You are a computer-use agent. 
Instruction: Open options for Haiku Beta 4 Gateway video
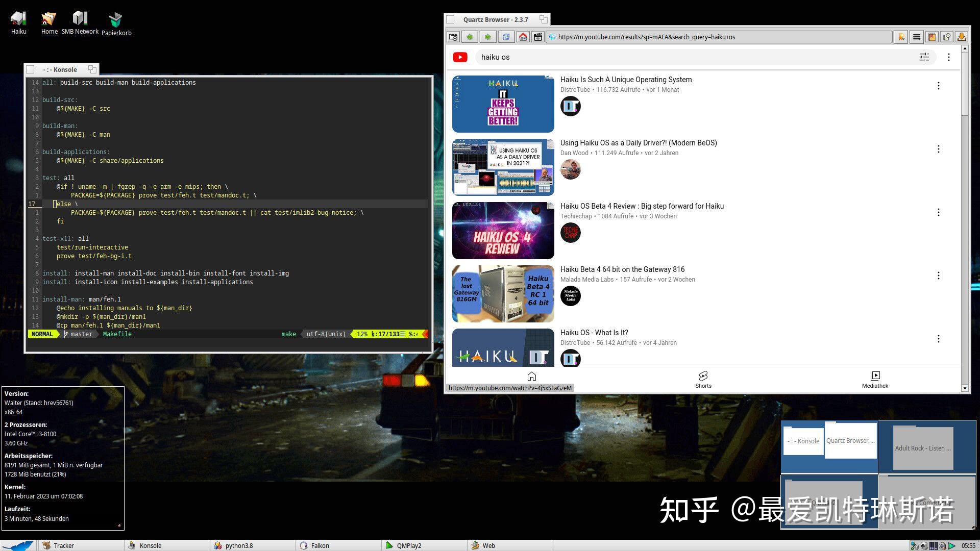[938, 275]
